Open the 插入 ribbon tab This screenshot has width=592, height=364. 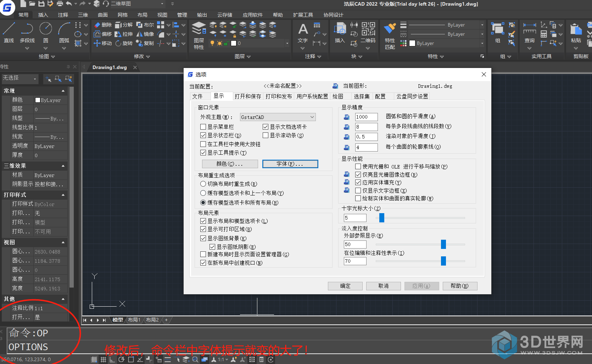(43, 15)
